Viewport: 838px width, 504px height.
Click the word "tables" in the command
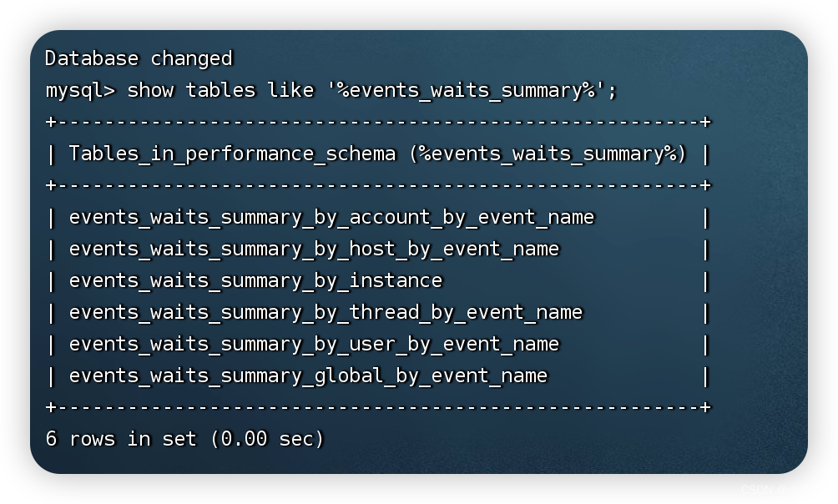220,90
